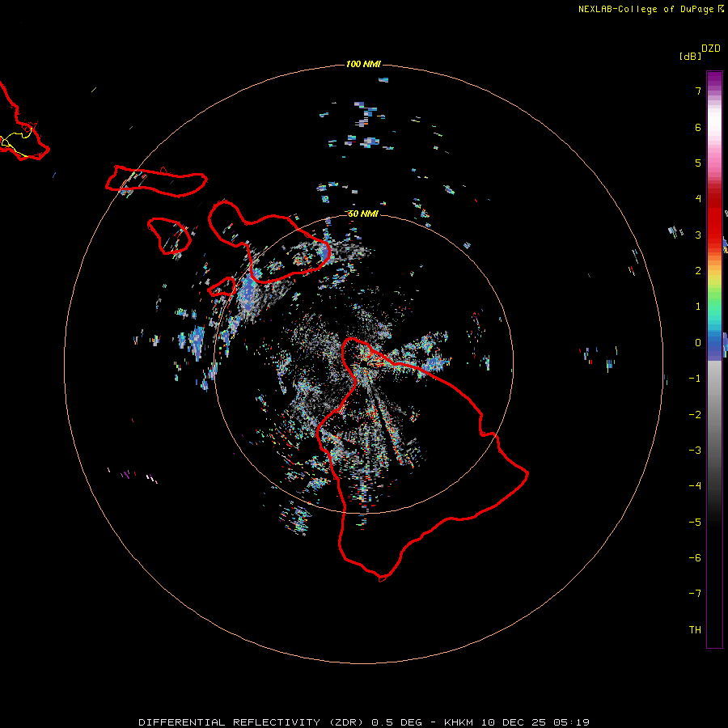
Task: Click the DZD legend title
Action: pos(711,49)
